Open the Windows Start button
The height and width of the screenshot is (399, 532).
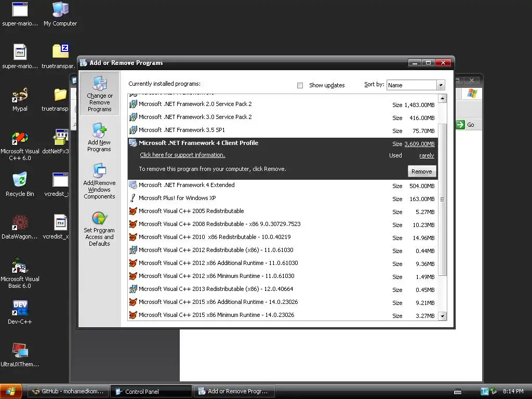(11, 392)
